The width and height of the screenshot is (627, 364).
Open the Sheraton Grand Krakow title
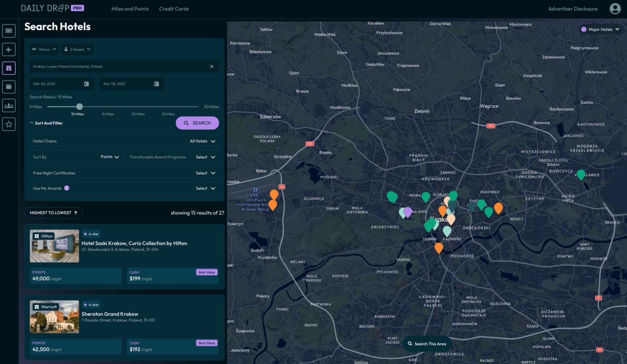point(110,314)
